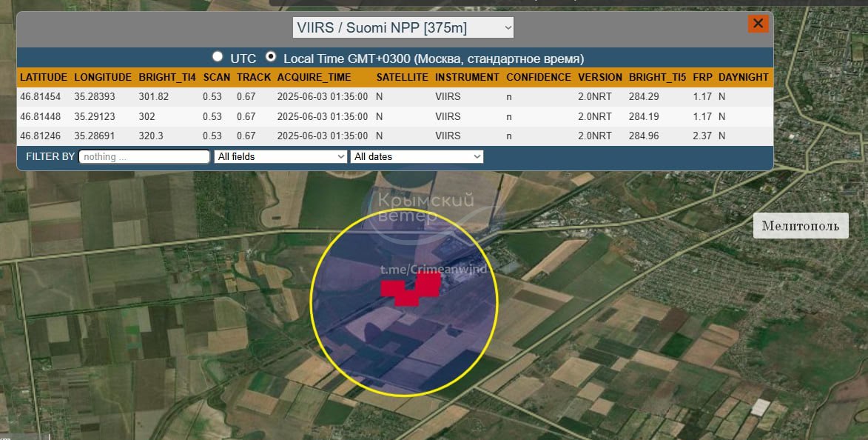Open the VIIRS / Suomi NPP dropdown
Image resolution: width=868 pixels, height=440 pixels.
403,28
